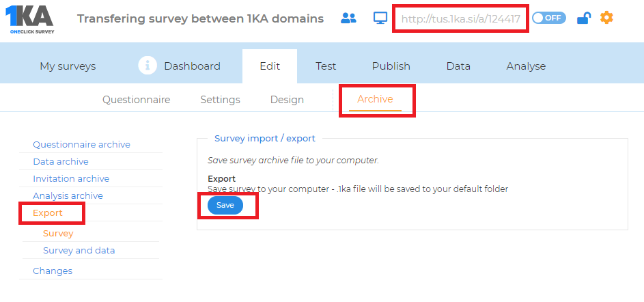This screenshot has height=302, width=644.
Task: Click the 1KA OneClick Survey logo
Action: [x=29, y=20]
